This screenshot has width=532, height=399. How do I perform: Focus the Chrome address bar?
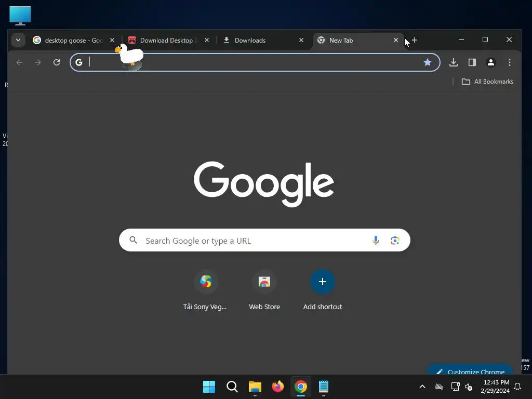point(255,62)
